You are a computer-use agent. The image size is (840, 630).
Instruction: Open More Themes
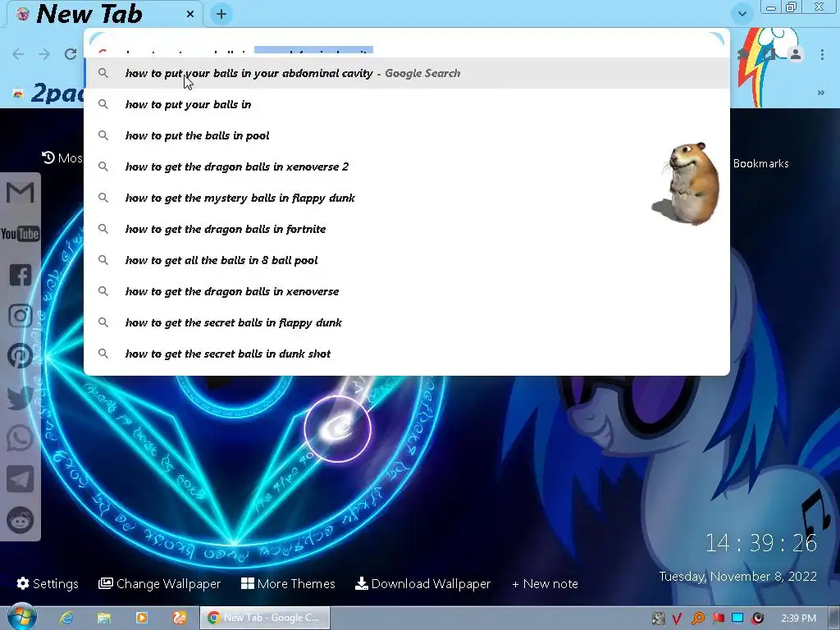pyautogui.click(x=288, y=583)
